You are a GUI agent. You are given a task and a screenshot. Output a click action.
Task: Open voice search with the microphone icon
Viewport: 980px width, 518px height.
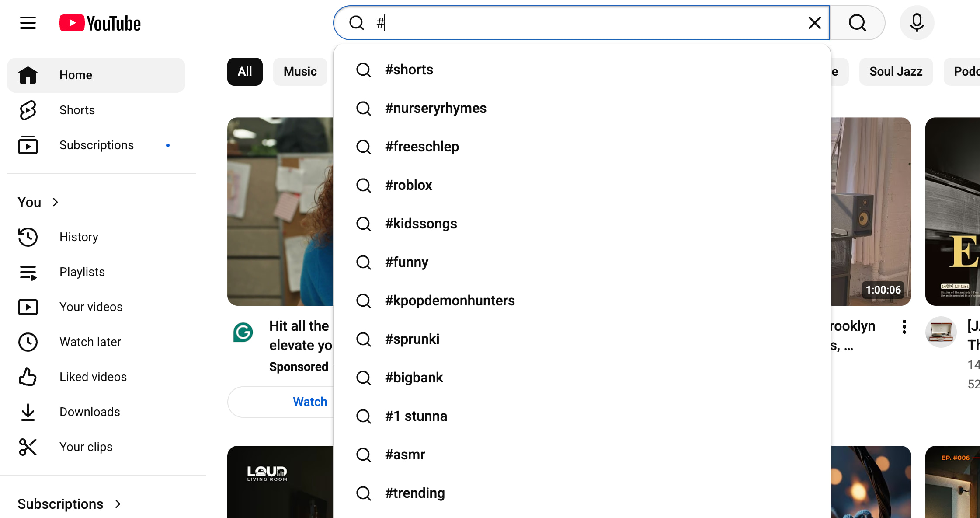pos(917,23)
